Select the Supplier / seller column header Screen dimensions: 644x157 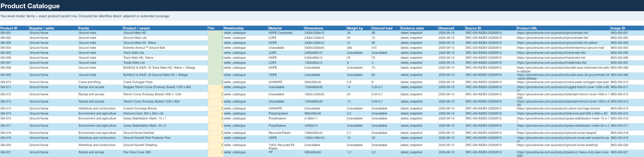pyautogui.click(x=53, y=28)
